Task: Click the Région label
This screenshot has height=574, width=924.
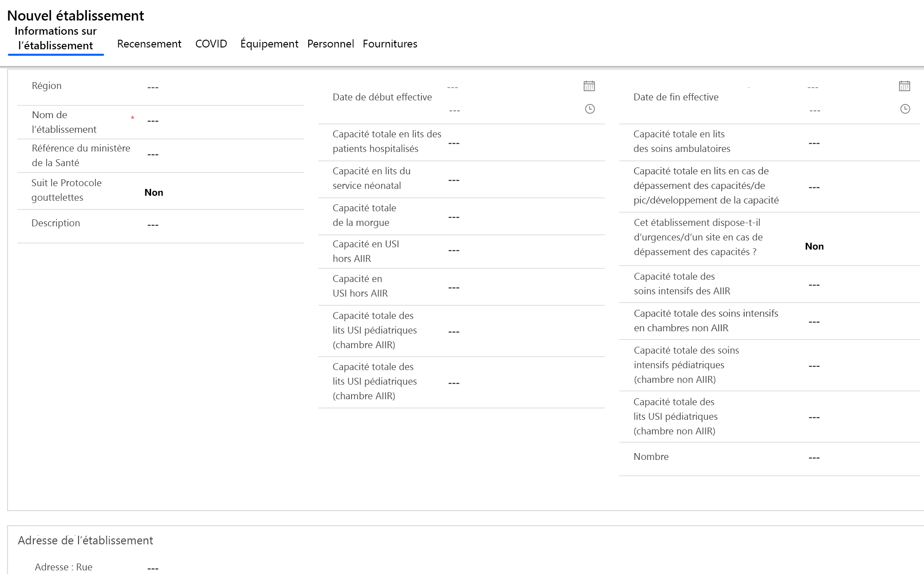Action: click(47, 86)
